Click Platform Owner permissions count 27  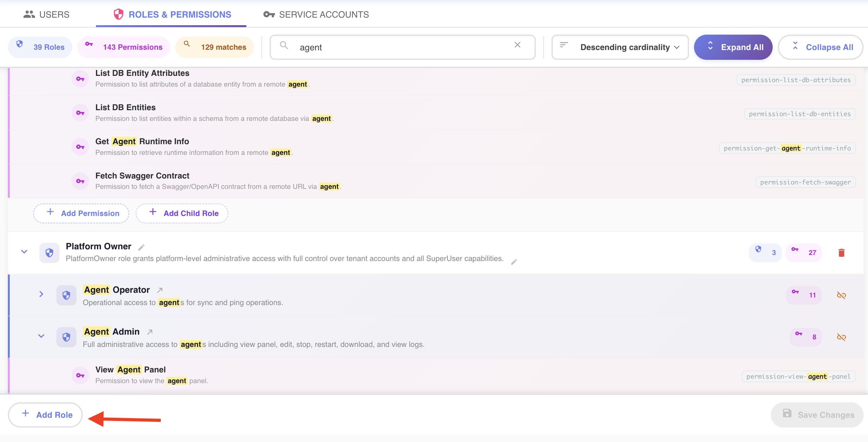pos(804,252)
